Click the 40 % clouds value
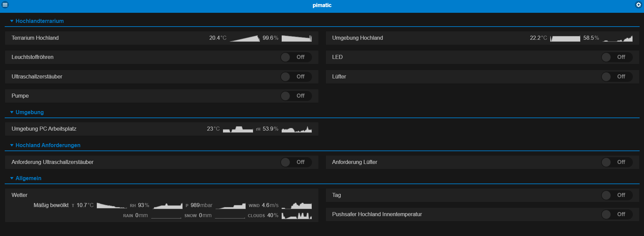Viewport: 644px width, 236px height. [273, 215]
